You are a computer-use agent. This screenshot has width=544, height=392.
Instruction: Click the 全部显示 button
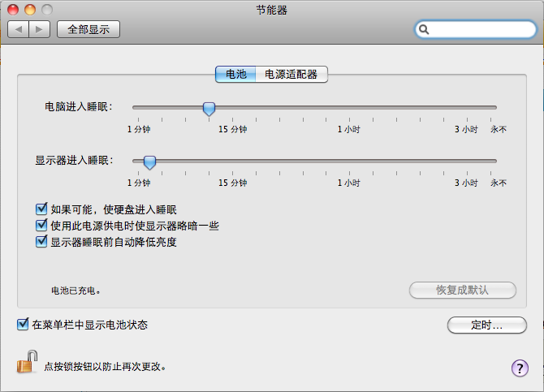pyautogui.click(x=89, y=29)
